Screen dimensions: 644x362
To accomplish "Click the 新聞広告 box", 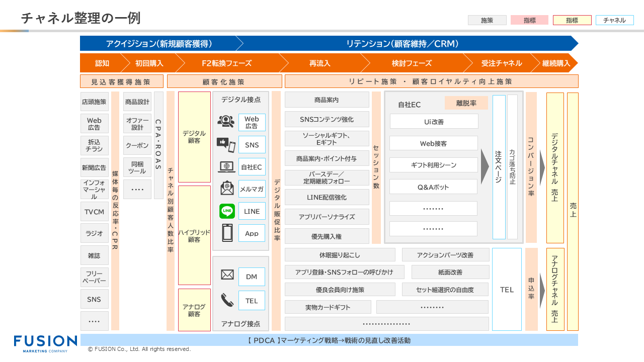I will (94, 167).
